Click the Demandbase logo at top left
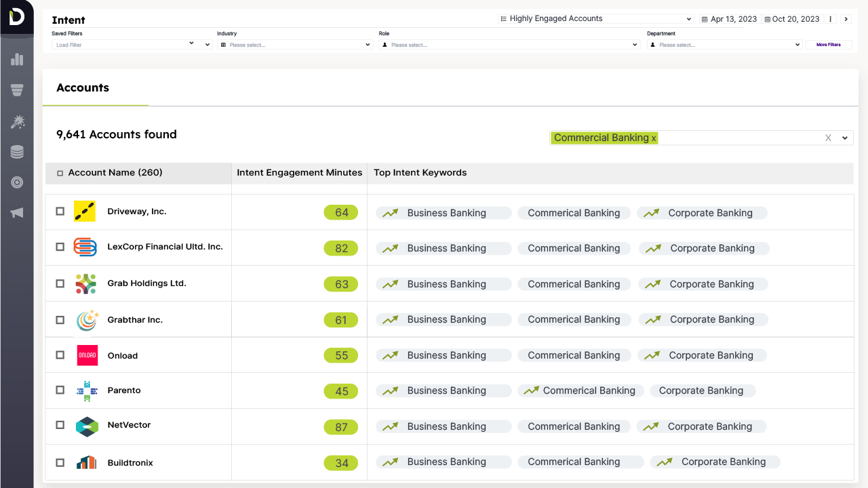Screen dimensions: 868x488 (17, 17)
